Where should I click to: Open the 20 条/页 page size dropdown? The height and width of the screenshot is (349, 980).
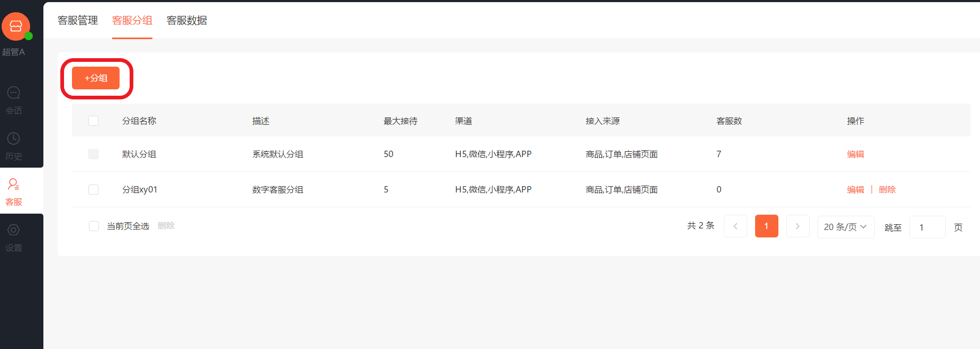(846, 227)
